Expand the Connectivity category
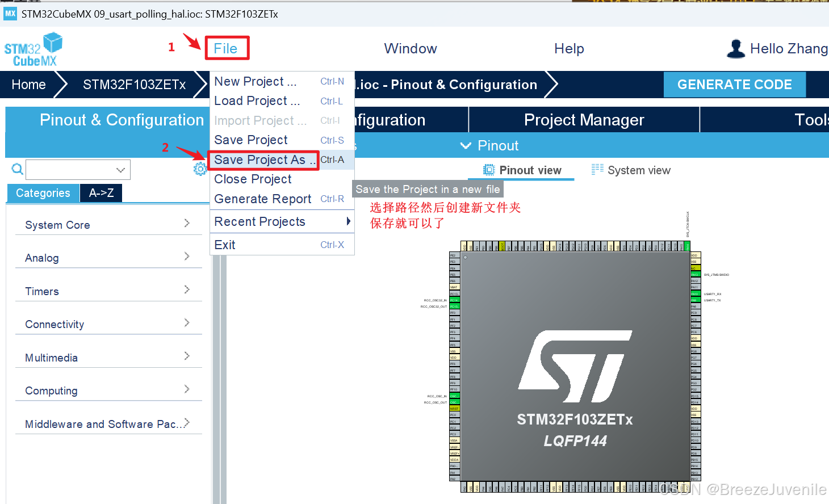 click(108, 324)
